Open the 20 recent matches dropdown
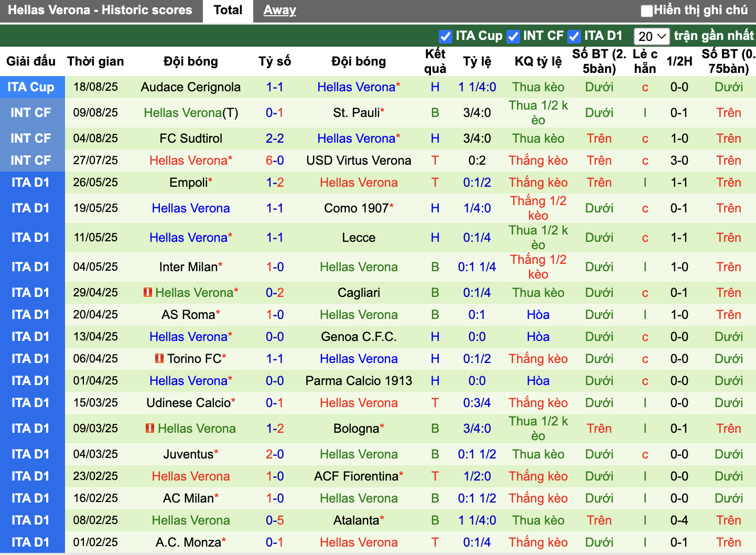 click(x=652, y=36)
